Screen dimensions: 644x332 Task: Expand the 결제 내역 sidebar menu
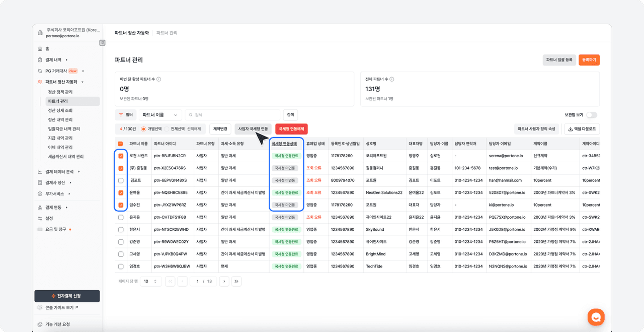pos(53,60)
